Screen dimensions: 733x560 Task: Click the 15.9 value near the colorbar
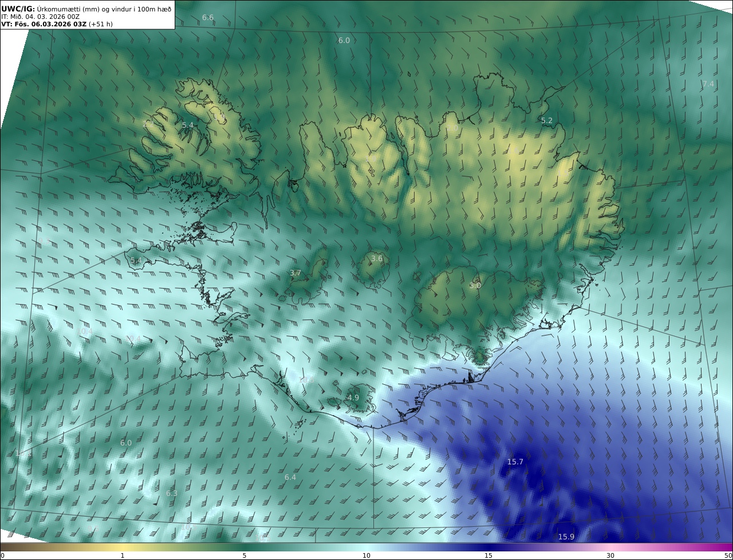[x=566, y=537]
